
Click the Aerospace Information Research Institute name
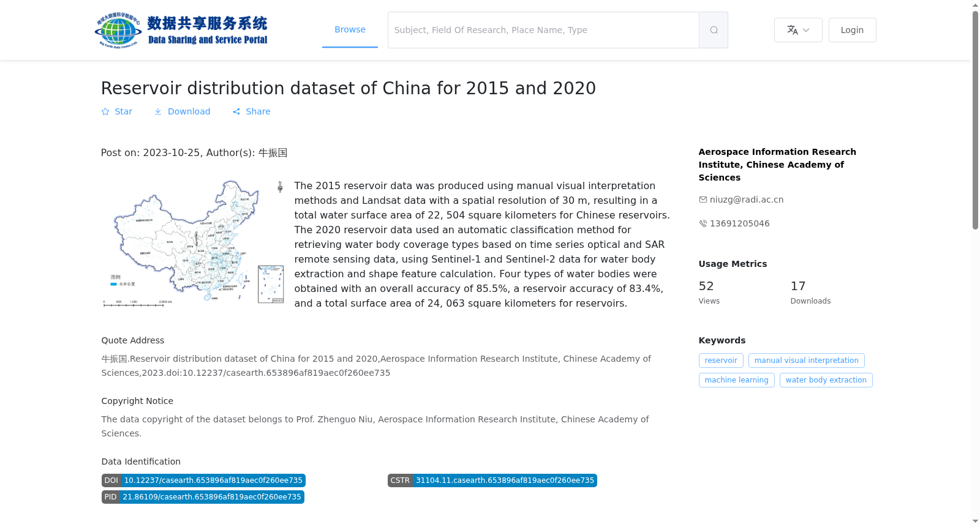[x=777, y=165]
